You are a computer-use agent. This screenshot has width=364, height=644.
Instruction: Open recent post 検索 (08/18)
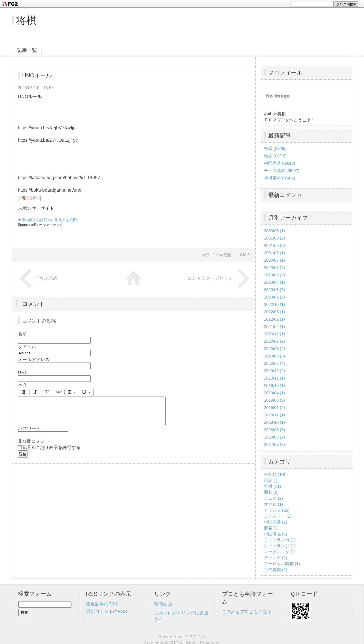click(x=275, y=156)
